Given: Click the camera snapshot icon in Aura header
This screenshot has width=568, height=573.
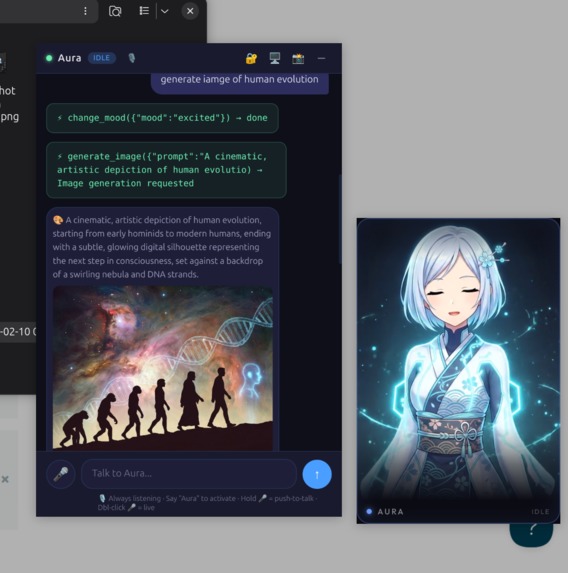Looking at the screenshot, I should tap(298, 58).
